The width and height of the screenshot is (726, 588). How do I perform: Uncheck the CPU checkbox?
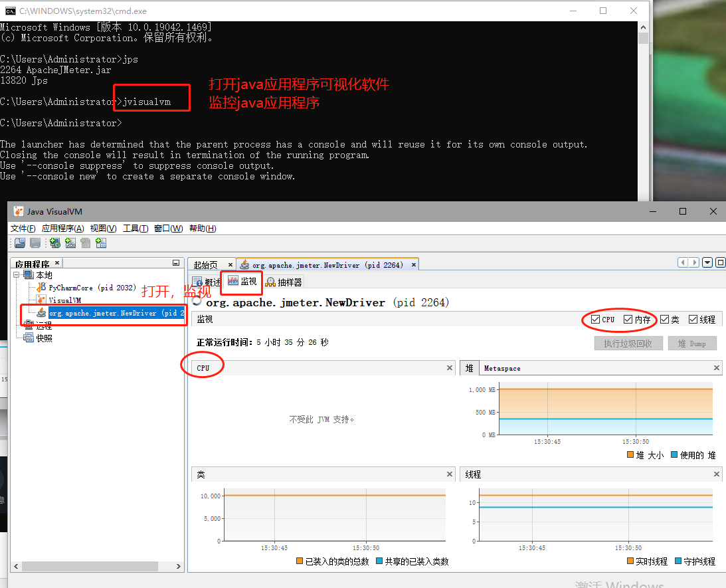tap(595, 319)
